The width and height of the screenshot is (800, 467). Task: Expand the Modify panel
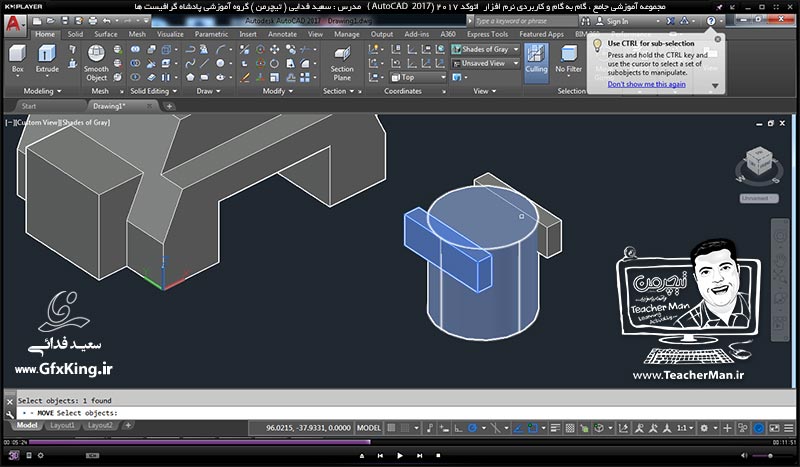tap(278, 91)
